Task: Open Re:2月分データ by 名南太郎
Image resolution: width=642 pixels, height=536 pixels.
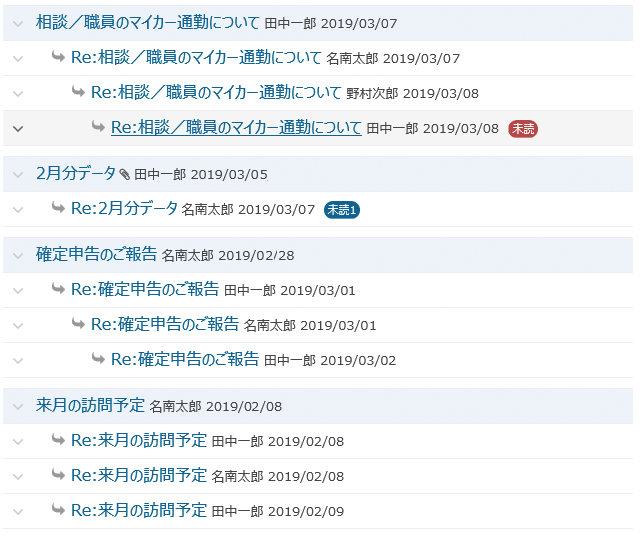Action: click(124, 208)
